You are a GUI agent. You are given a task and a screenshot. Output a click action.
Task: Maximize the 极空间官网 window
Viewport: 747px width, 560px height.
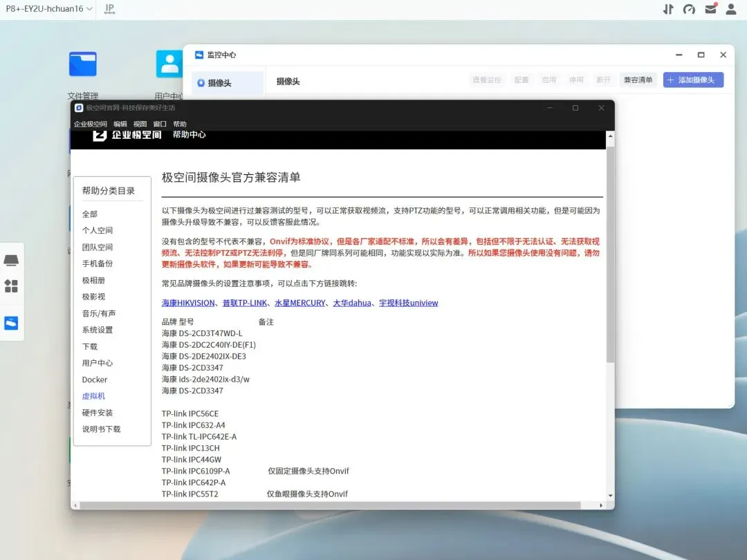point(575,108)
